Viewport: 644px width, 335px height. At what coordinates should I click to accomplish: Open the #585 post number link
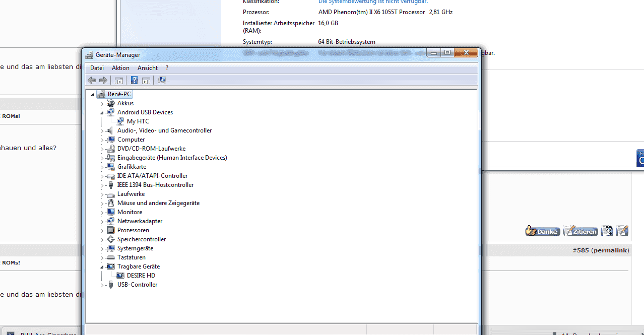click(x=581, y=250)
